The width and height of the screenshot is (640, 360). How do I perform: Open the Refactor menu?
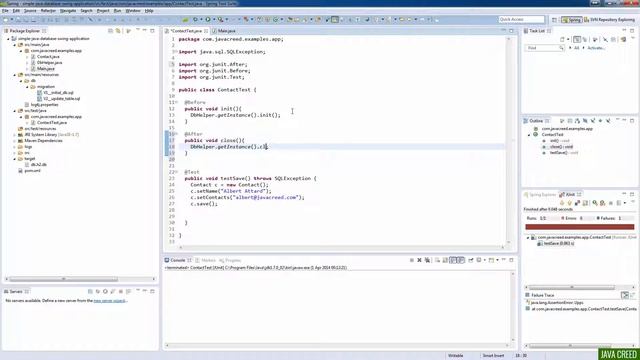[48, 11]
